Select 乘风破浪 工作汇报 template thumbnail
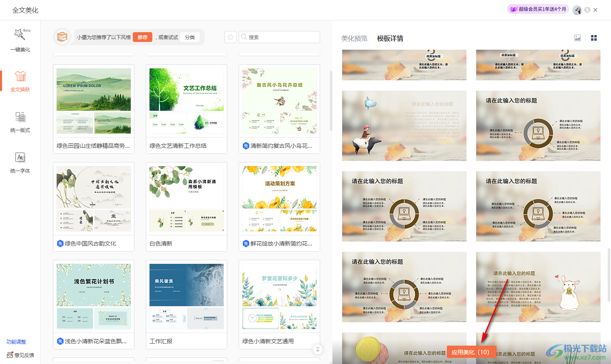The image size is (611, 364). 187,296
